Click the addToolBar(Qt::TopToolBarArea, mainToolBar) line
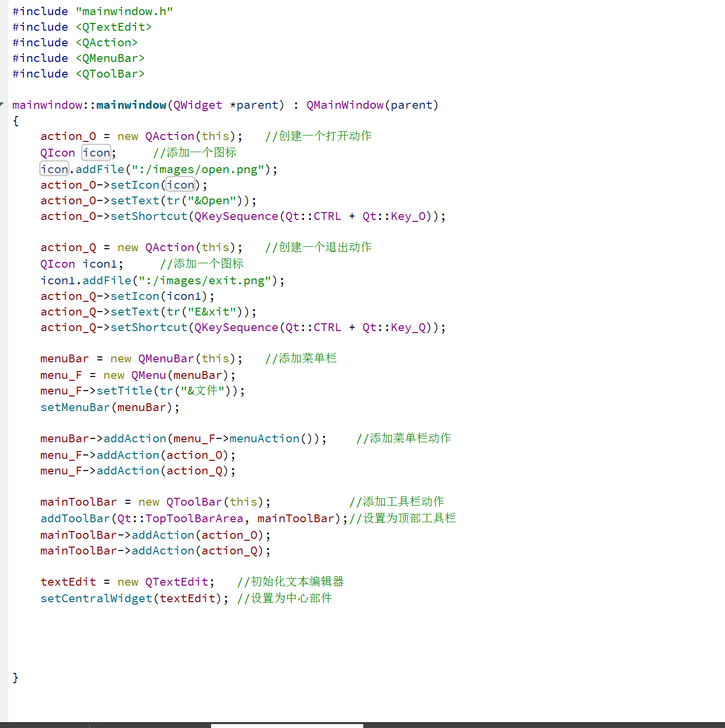 coord(194,518)
